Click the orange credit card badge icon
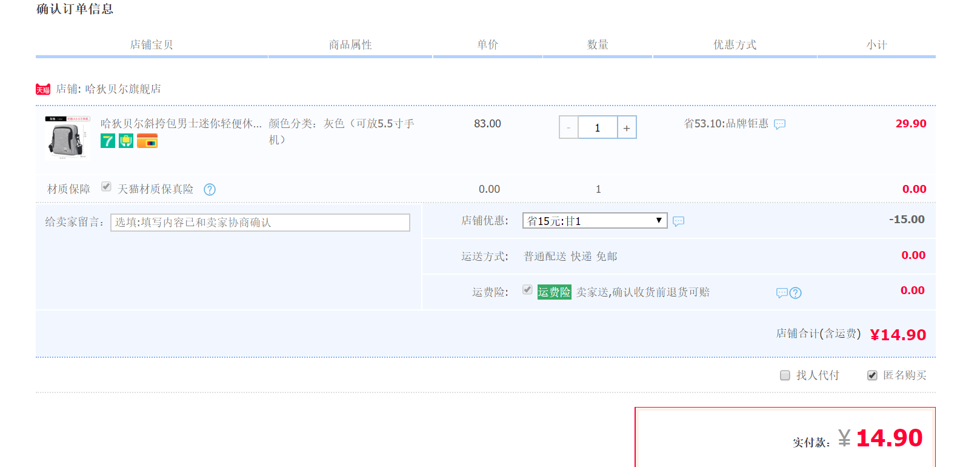Image resolution: width=980 pixels, height=467 pixels. coord(147,141)
